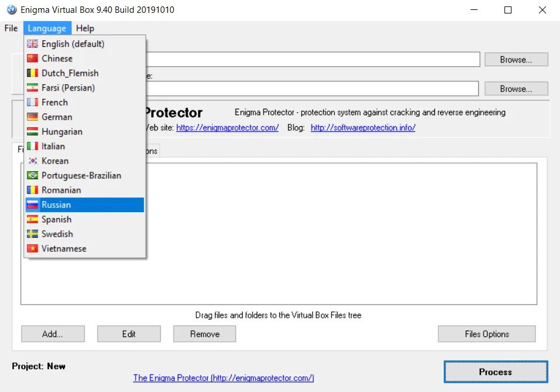The width and height of the screenshot is (560, 392).
Task: Select English (default) language
Action: [x=85, y=44]
